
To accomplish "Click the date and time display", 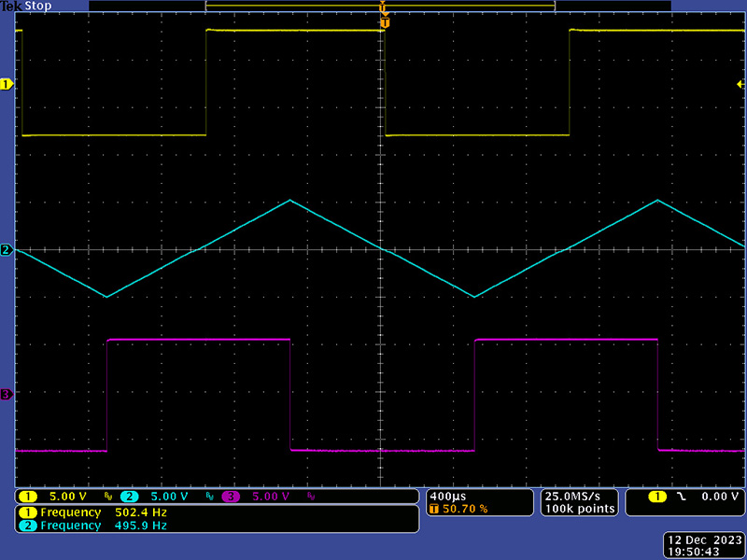I will coord(703,546).
